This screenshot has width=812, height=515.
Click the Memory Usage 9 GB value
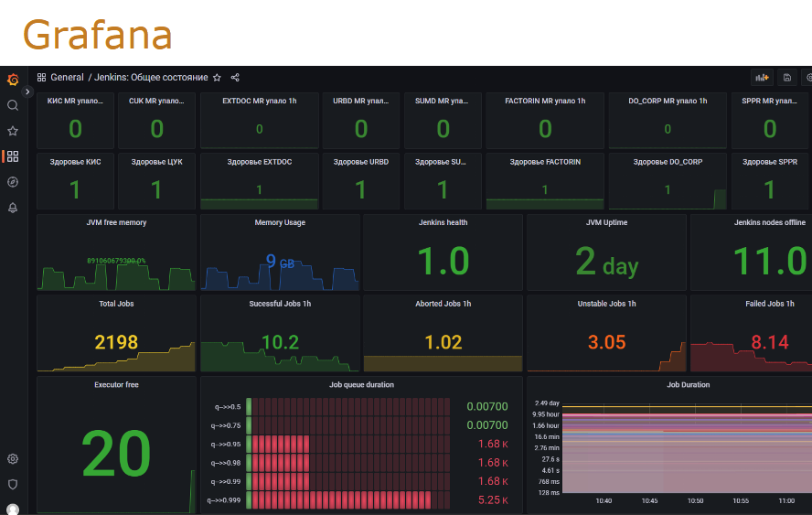coord(280,261)
